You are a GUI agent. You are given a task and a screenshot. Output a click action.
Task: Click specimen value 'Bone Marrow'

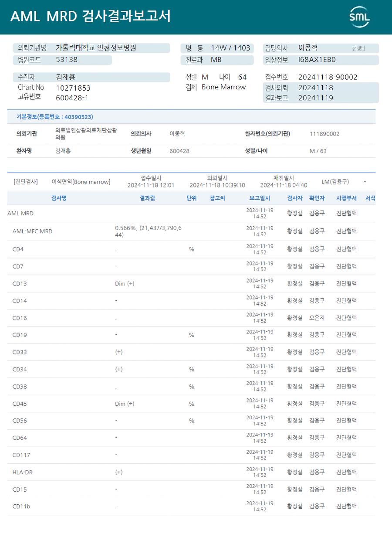pyautogui.click(x=224, y=87)
